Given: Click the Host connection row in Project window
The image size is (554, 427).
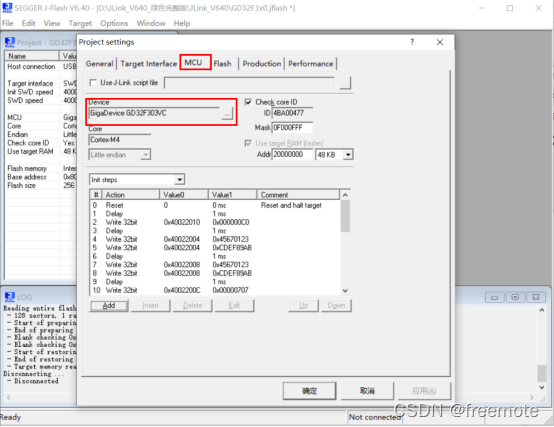Looking at the screenshot, I should point(41,66).
